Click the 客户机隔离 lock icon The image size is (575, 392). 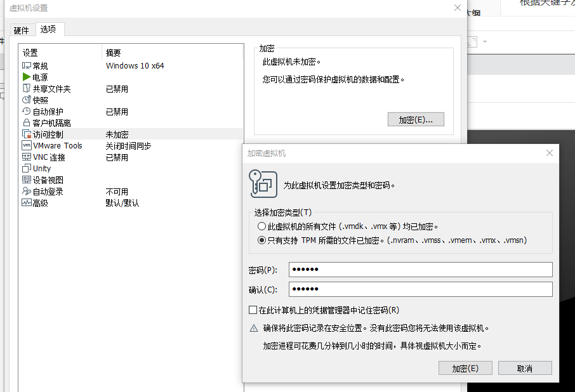(x=27, y=122)
